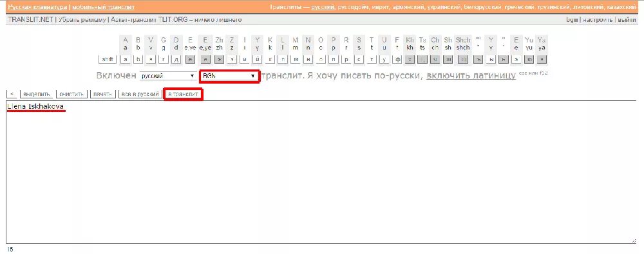This screenshot has height=254, width=644.
Task: Open TRANSLIT.NET home link
Action: 31,20
